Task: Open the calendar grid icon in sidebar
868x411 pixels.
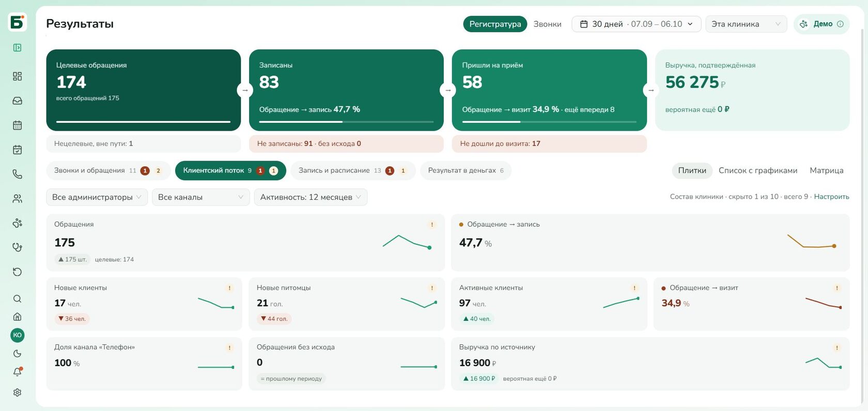Action: pos(17,125)
